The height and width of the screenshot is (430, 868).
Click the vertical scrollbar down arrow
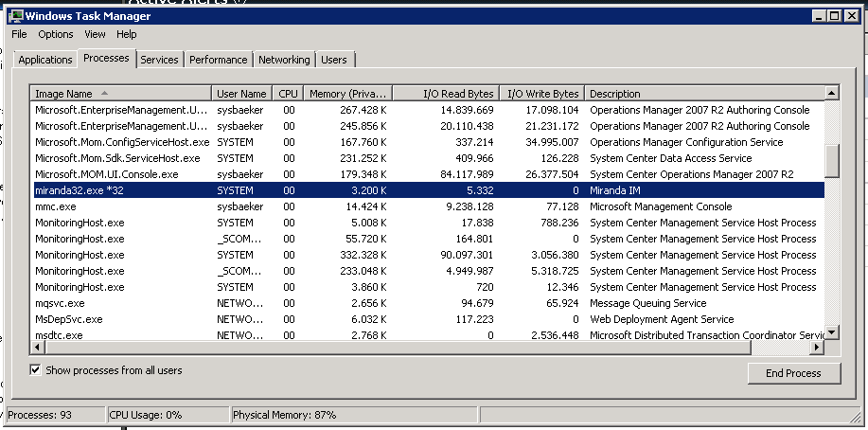pos(831,332)
